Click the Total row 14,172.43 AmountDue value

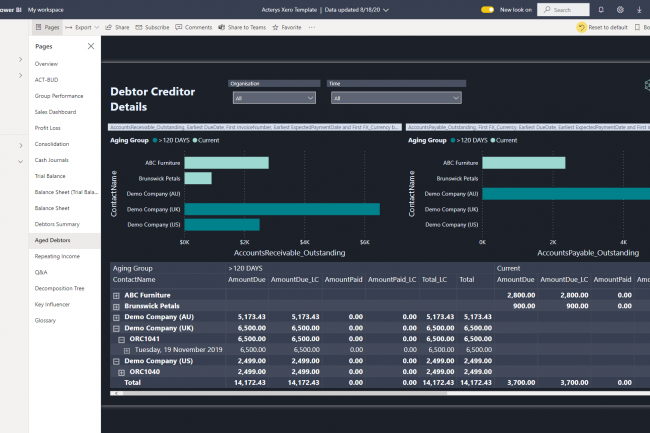250,383
